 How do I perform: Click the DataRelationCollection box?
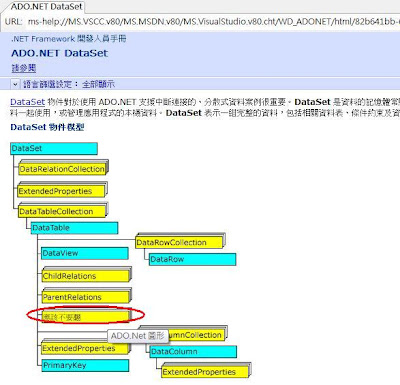point(63,168)
